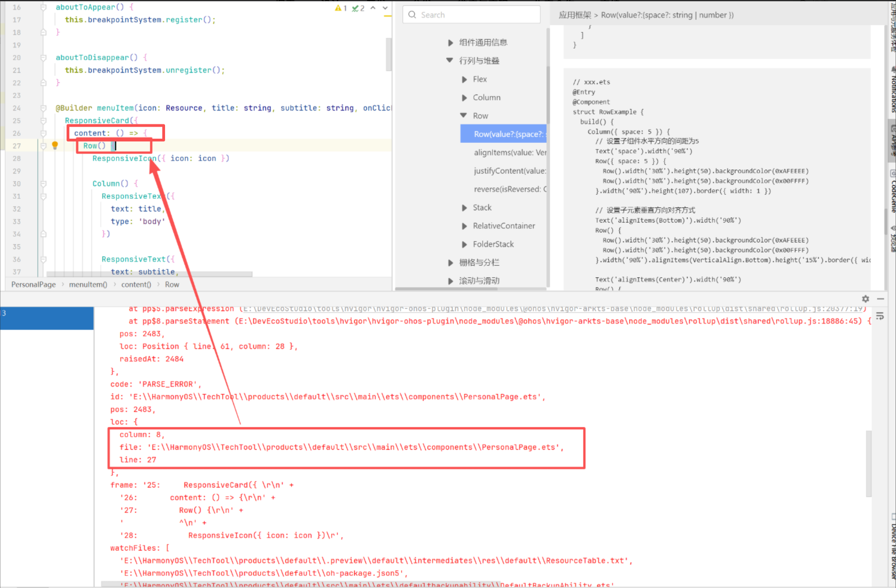
Task: Go to previous highlighted problem arrow
Action: (x=373, y=8)
